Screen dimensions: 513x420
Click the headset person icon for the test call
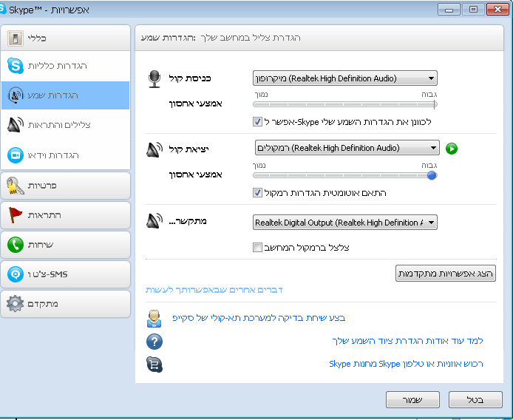point(154,319)
